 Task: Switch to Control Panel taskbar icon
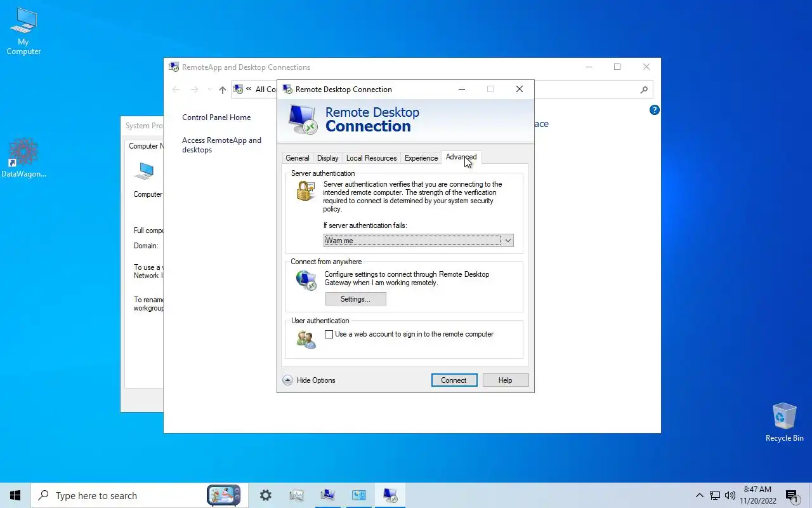pyautogui.click(x=359, y=495)
